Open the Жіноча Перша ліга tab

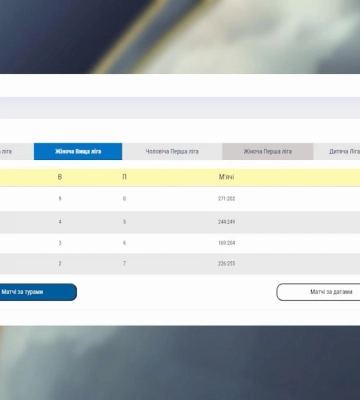268,151
